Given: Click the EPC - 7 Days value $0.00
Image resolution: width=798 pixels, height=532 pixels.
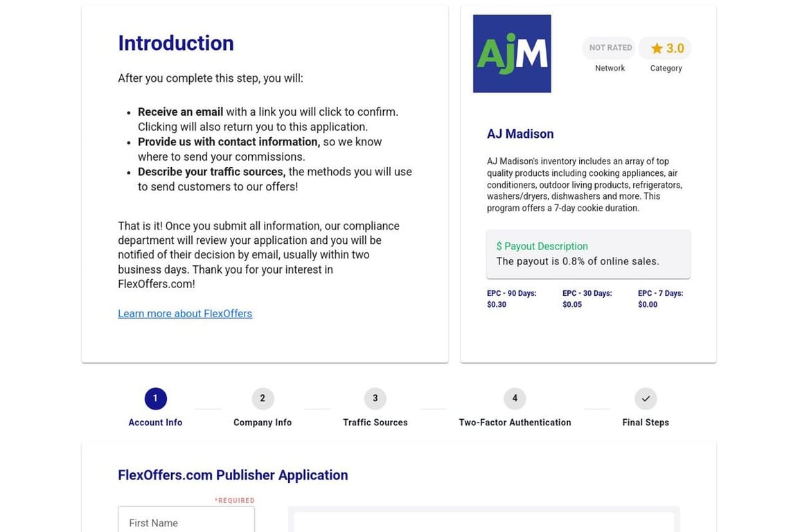Looking at the screenshot, I should [x=648, y=304].
